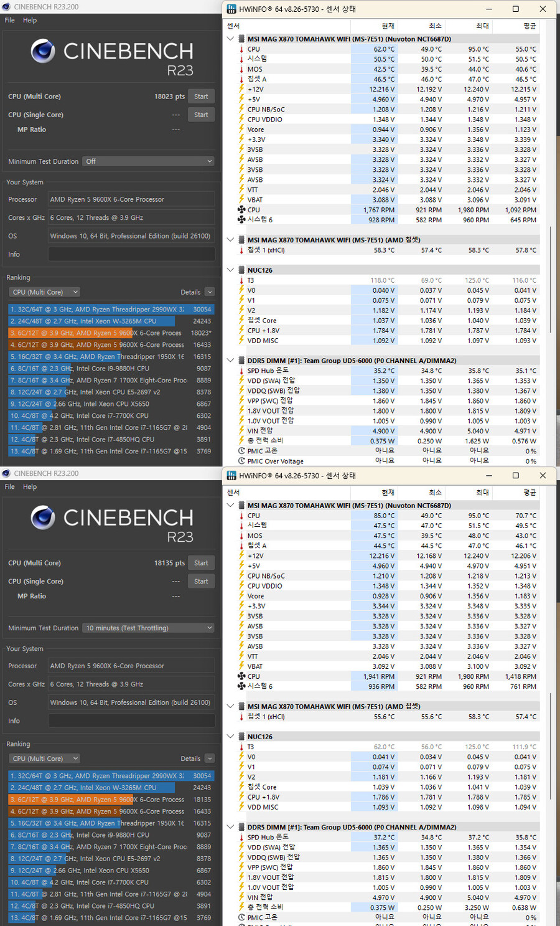This screenshot has width=560, height=926.
Task: Click thermometer icon of SPD Hub 온도 37.2 °C
Action: point(241,837)
